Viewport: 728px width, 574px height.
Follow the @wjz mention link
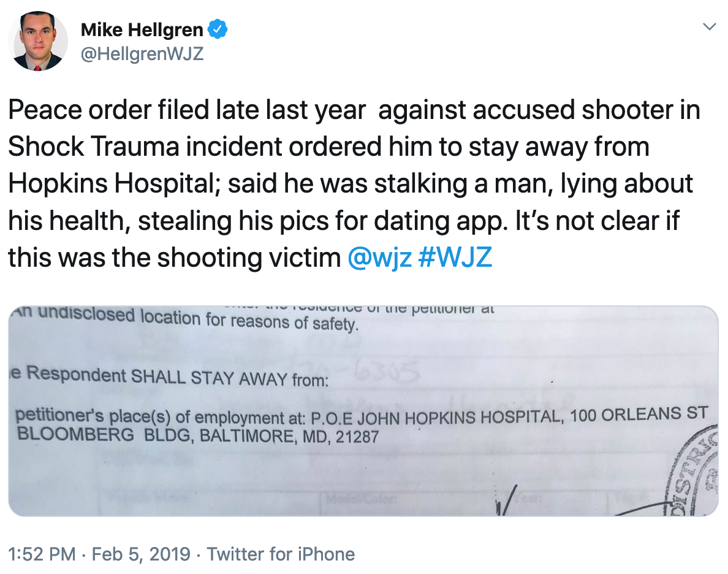tap(379, 258)
